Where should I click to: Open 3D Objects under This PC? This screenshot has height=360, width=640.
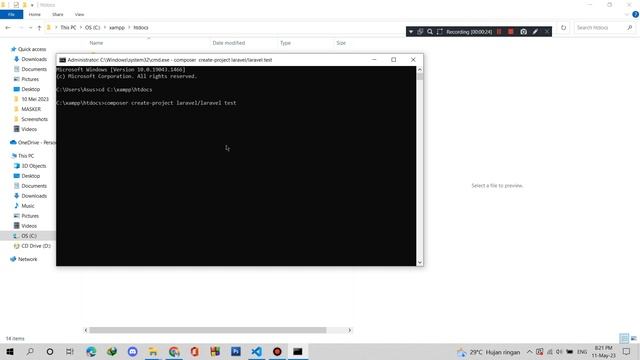click(x=33, y=166)
